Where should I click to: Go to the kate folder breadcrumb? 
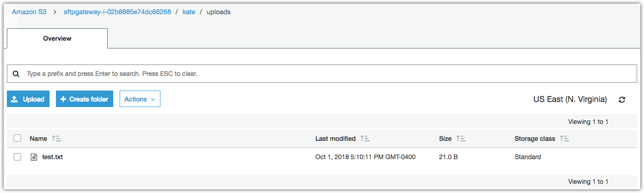coord(189,12)
